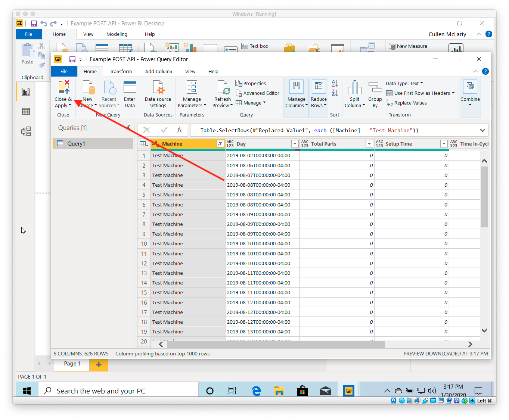Screen dimensions: 509x420
Task: Open the Enter Data table icon
Action: [130, 87]
